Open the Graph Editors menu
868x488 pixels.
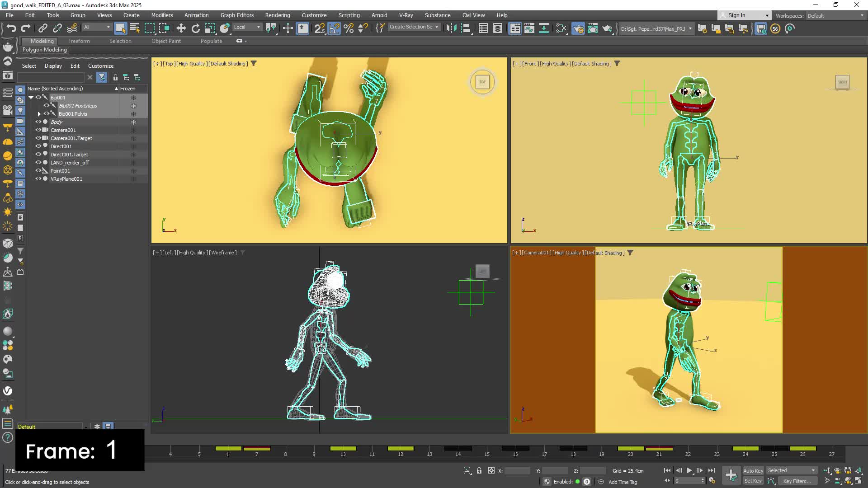237,15
